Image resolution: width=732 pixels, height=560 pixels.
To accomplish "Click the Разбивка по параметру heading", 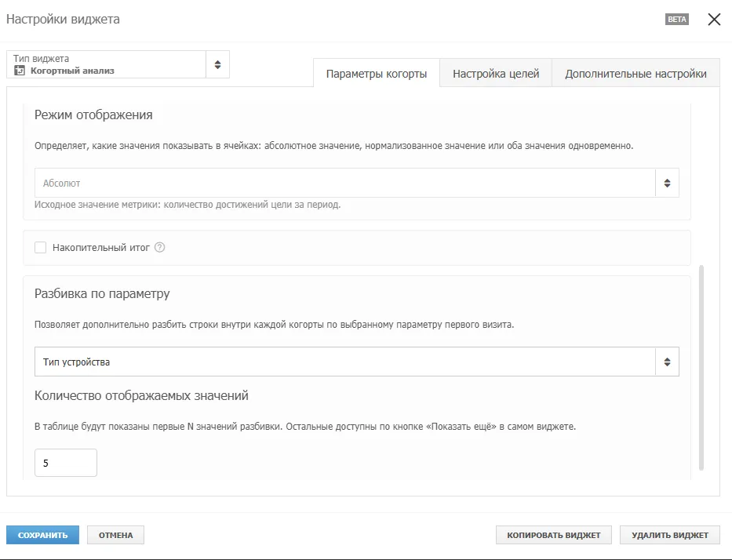I will (x=102, y=293).
